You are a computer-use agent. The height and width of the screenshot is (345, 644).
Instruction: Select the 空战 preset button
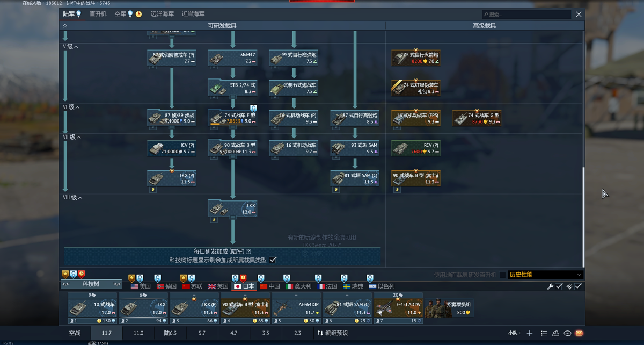[75, 333]
